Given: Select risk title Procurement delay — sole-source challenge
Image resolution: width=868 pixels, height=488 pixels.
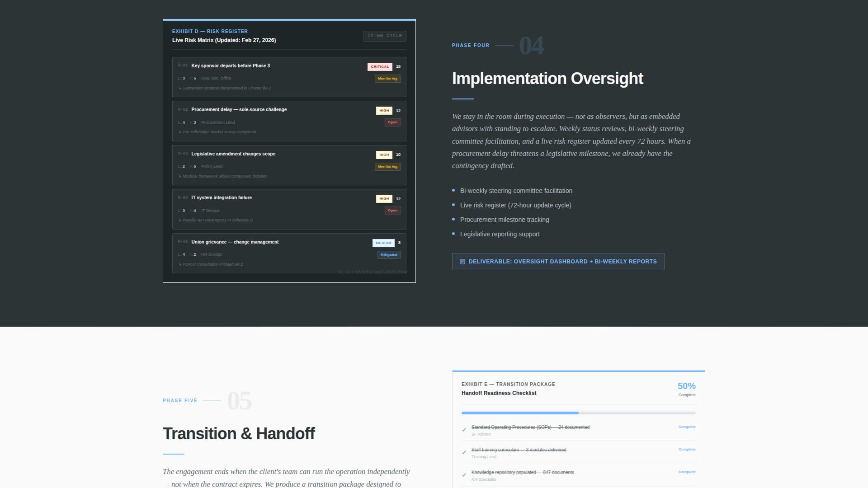Looking at the screenshot, I should tap(239, 110).
